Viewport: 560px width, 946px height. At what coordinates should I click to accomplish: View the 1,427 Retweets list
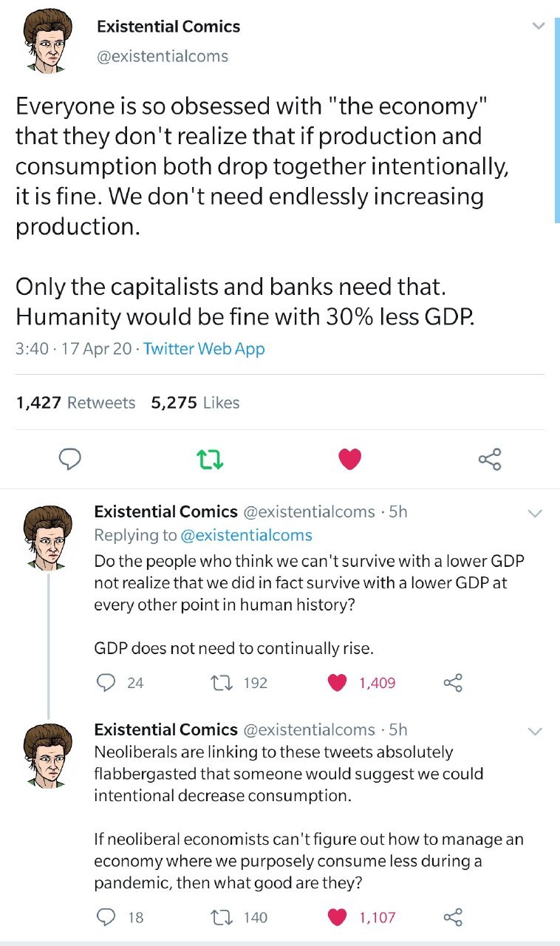(75, 403)
